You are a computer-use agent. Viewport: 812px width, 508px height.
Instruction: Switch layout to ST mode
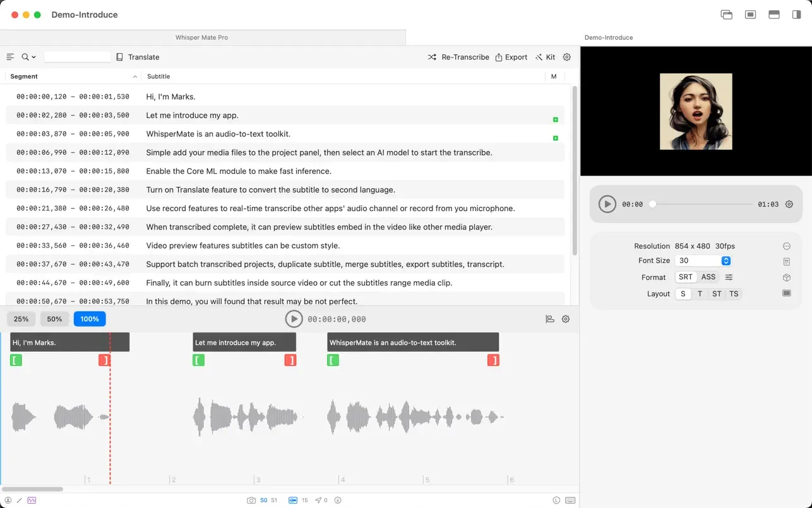point(717,294)
